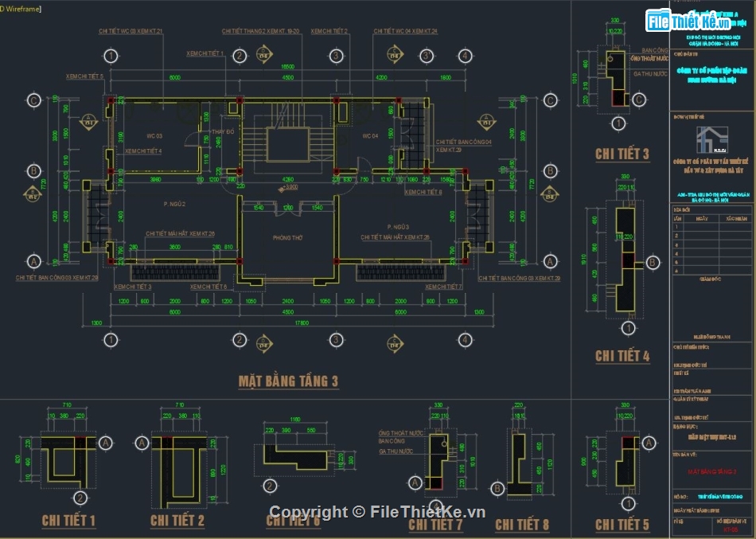Select the ỐNG THOÁT NƯỚC label in the CHI TIẾT 7 detail

pos(401,433)
